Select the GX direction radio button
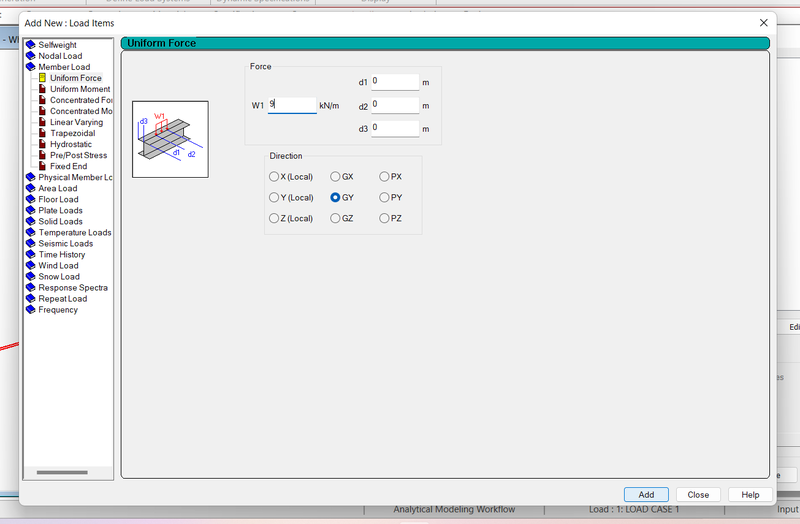Viewport: 800px width, 524px height. coord(335,177)
